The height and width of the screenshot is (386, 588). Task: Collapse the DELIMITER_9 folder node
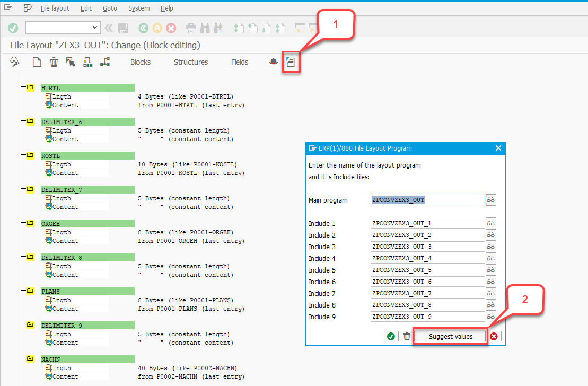[30, 325]
